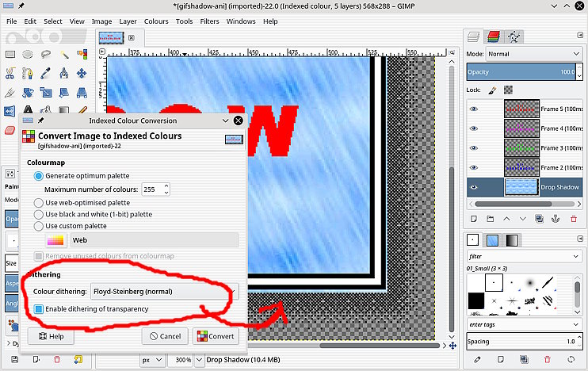588x371 pixels.
Task: Open the brush filter dropdown
Action: [525, 256]
